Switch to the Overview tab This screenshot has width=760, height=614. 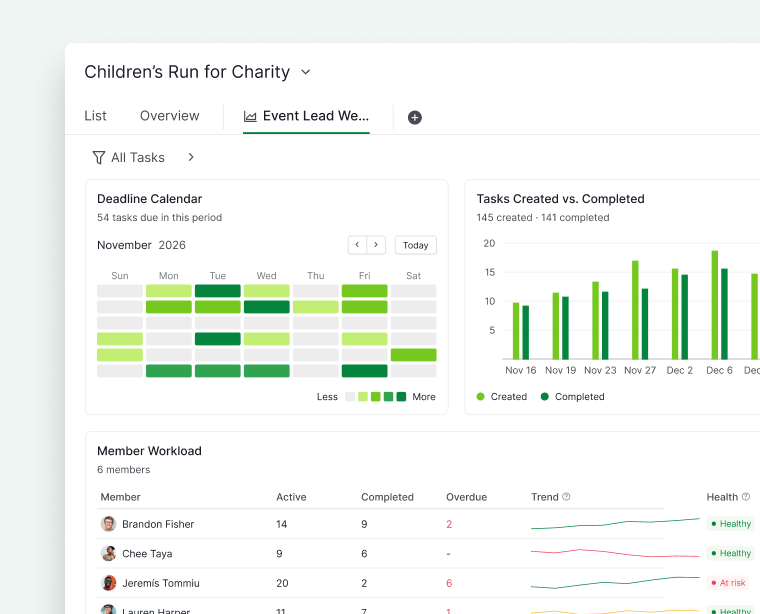click(170, 116)
